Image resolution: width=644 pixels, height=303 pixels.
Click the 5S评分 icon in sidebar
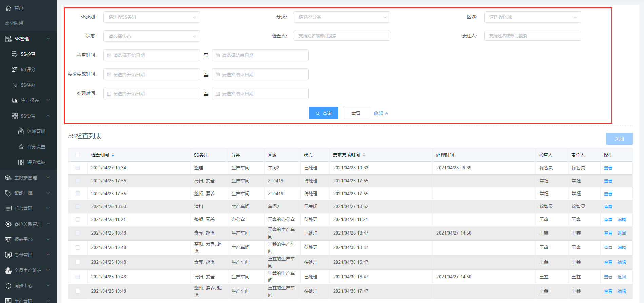point(15,69)
